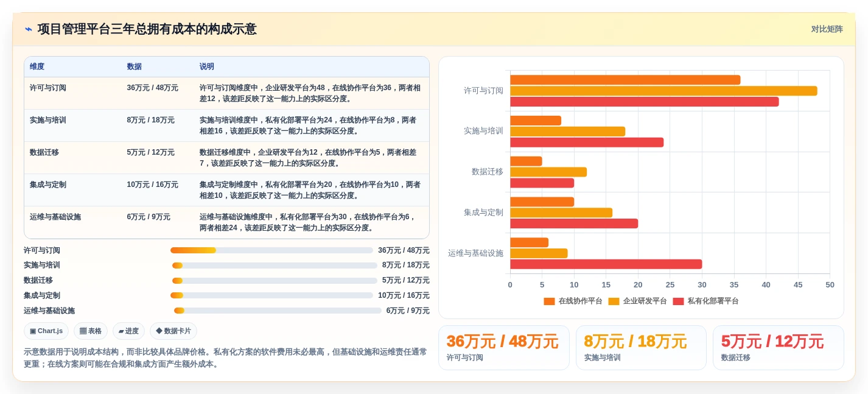
Task: Click the 在线协作平台 legend text
Action: point(580,301)
